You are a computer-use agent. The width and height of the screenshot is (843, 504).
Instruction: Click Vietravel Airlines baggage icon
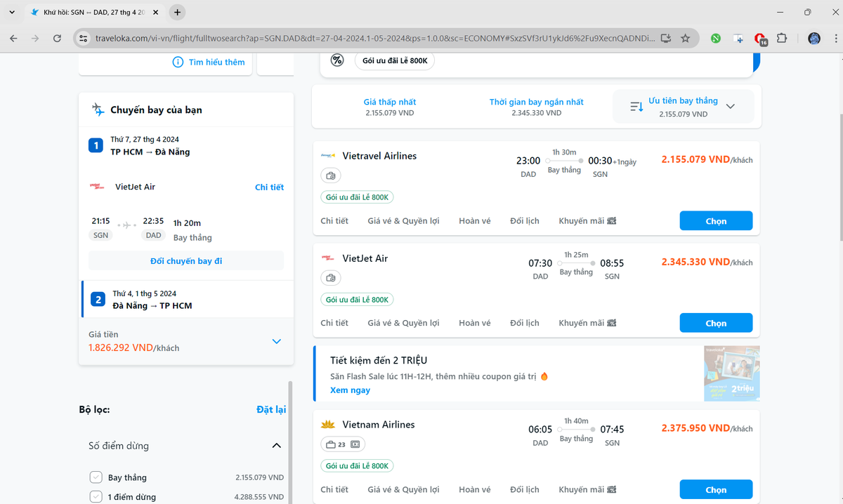[x=331, y=175]
